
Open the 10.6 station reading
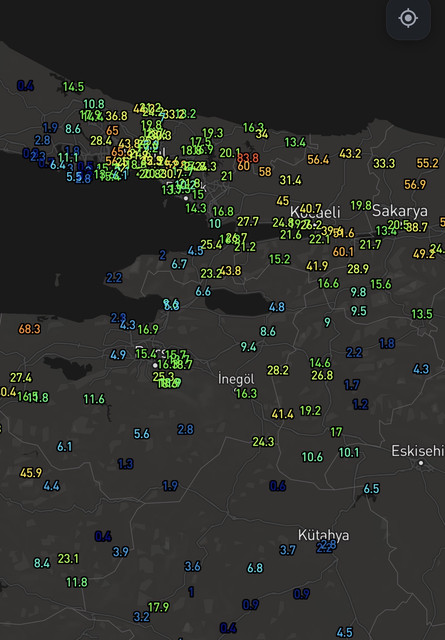coord(312,457)
